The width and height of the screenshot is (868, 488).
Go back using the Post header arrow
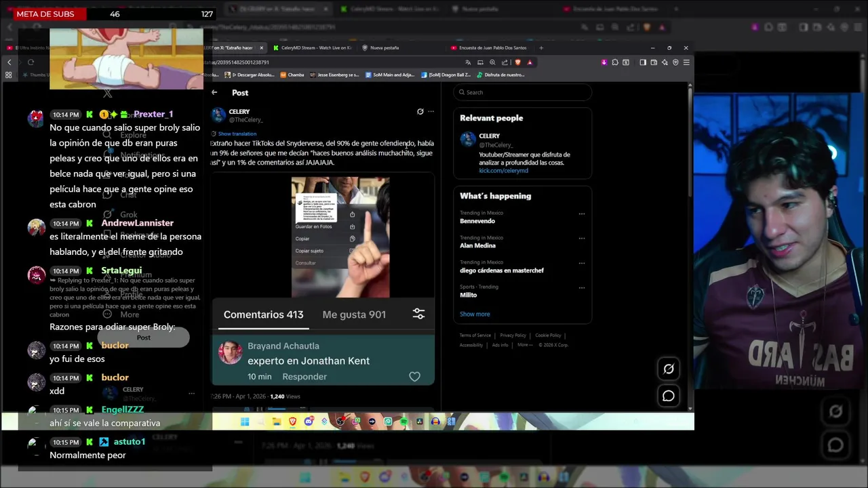click(214, 92)
